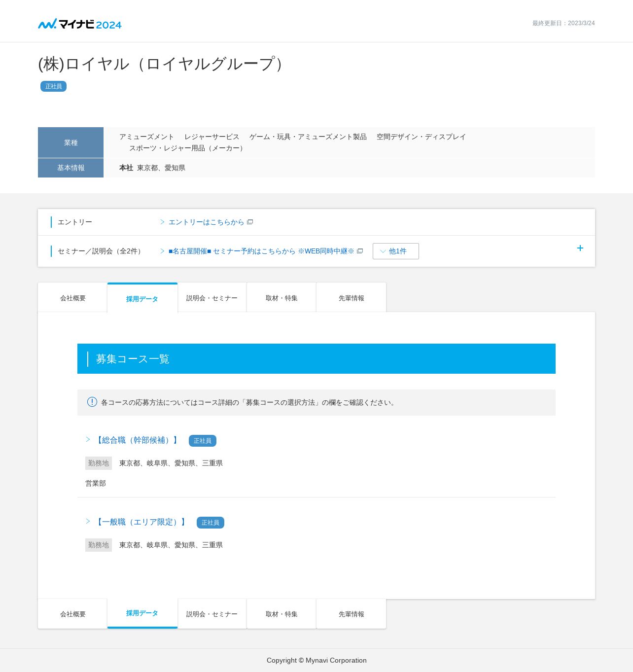Viewport: 633px width, 672px height.
Task: Click the external-link icon beside エントリーはこちらから
Action: tap(250, 222)
